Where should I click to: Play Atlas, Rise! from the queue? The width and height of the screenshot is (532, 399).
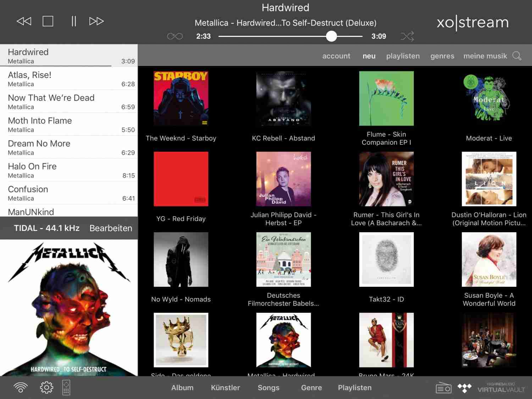[69, 78]
